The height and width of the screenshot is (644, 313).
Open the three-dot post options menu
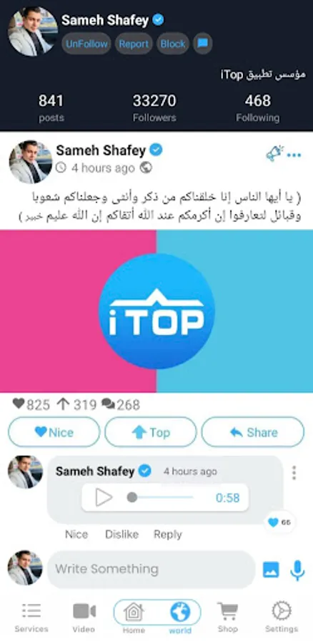[294, 155]
